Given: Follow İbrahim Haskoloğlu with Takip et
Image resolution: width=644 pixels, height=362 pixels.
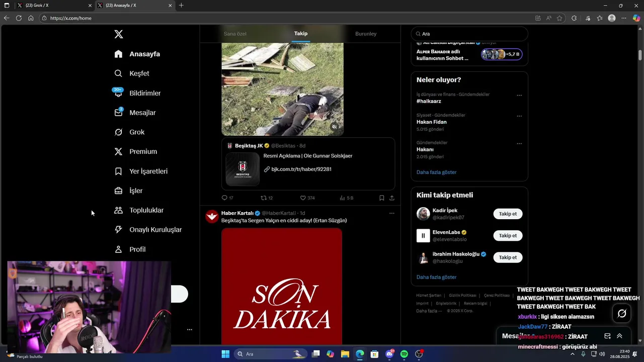Looking at the screenshot, I should (508, 257).
